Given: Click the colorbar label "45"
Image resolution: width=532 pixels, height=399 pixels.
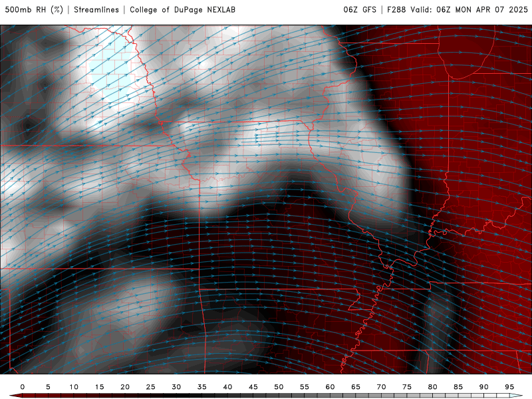Looking at the screenshot, I should pyautogui.click(x=253, y=387).
